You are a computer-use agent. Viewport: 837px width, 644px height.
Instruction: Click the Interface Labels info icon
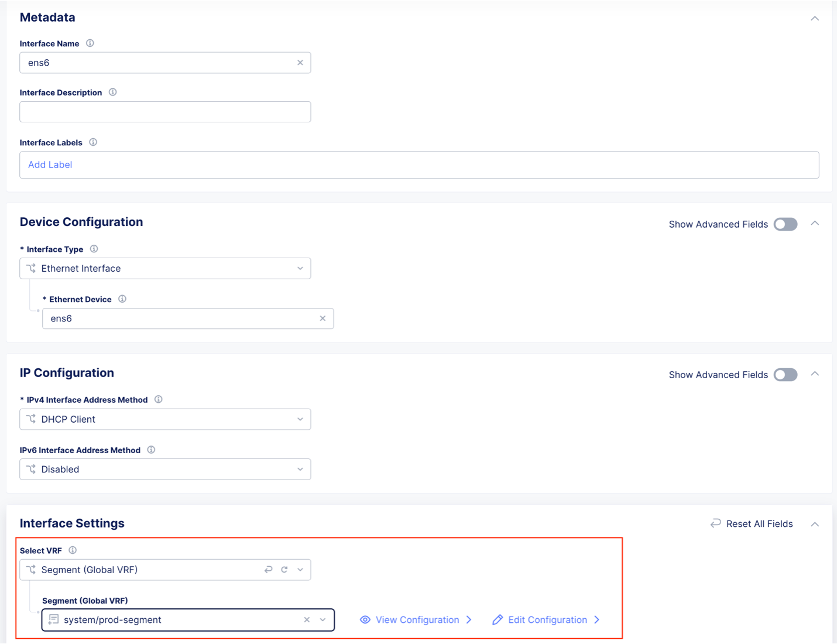(x=93, y=142)
